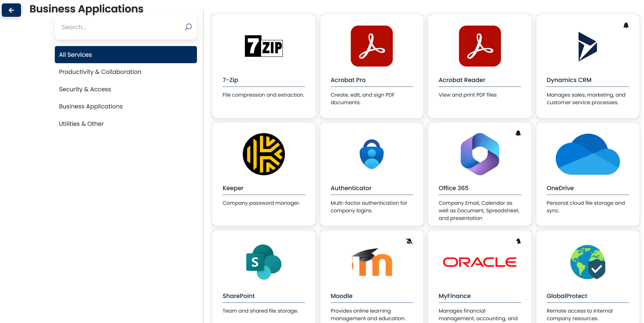
Task: Open Security & Access category
Action: click(85, 89)
